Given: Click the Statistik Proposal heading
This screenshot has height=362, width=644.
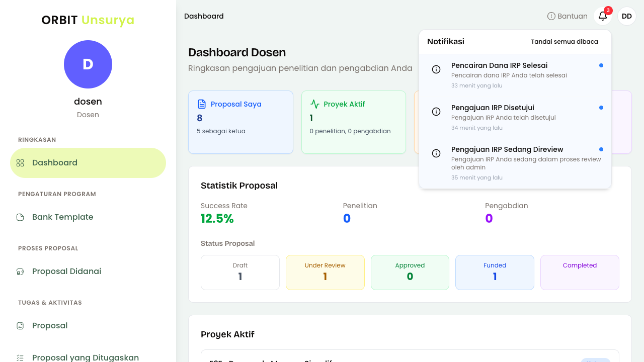Looking at the screenshot, I should [239, 186].
